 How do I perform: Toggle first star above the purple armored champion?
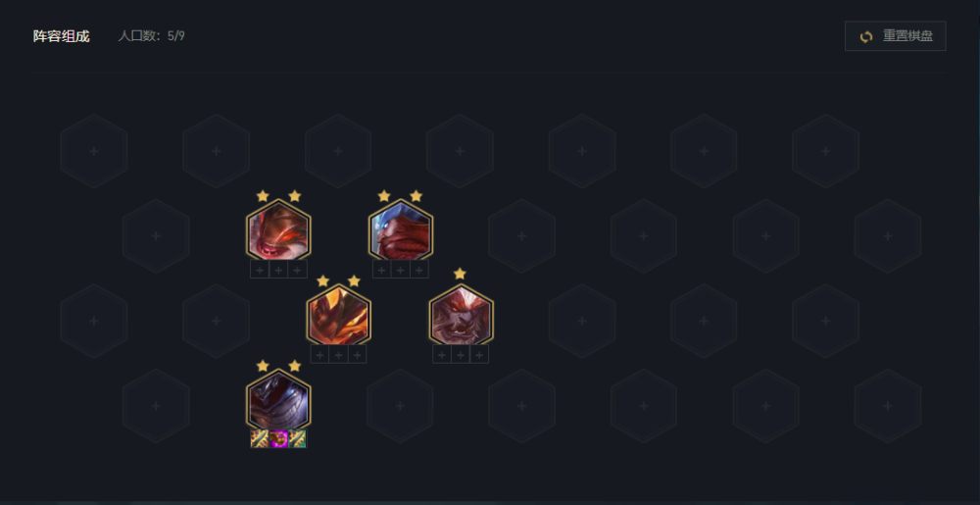263,366
